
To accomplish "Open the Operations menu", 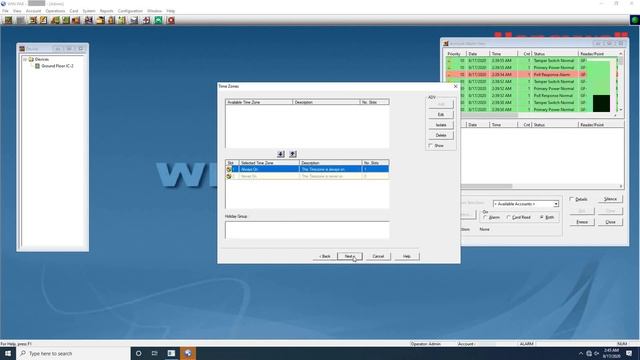I will (55, 11).
